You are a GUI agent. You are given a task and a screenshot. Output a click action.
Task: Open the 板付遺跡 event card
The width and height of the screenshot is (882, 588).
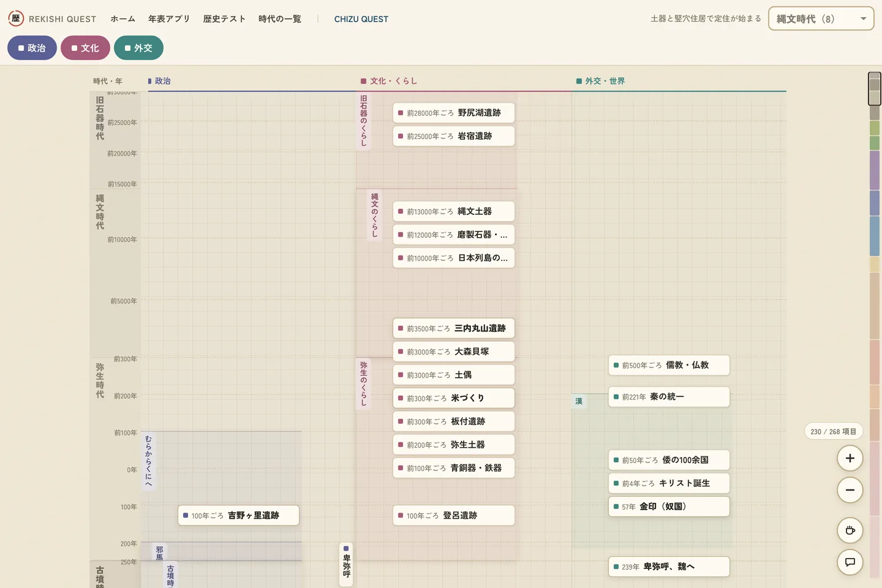pos(453,421)
